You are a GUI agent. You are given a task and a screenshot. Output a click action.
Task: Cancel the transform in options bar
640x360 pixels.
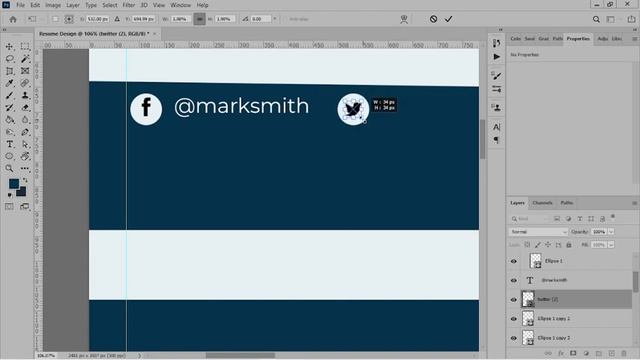coord(433,19)
